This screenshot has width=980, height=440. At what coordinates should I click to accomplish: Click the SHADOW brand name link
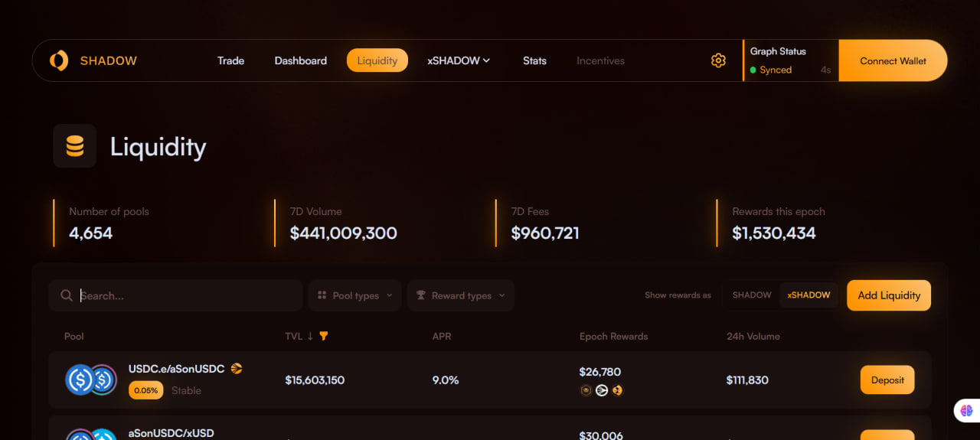pos(109,60)
